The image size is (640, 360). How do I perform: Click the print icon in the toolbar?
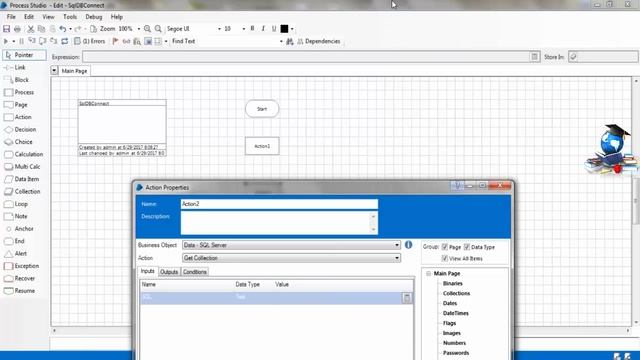17,29
